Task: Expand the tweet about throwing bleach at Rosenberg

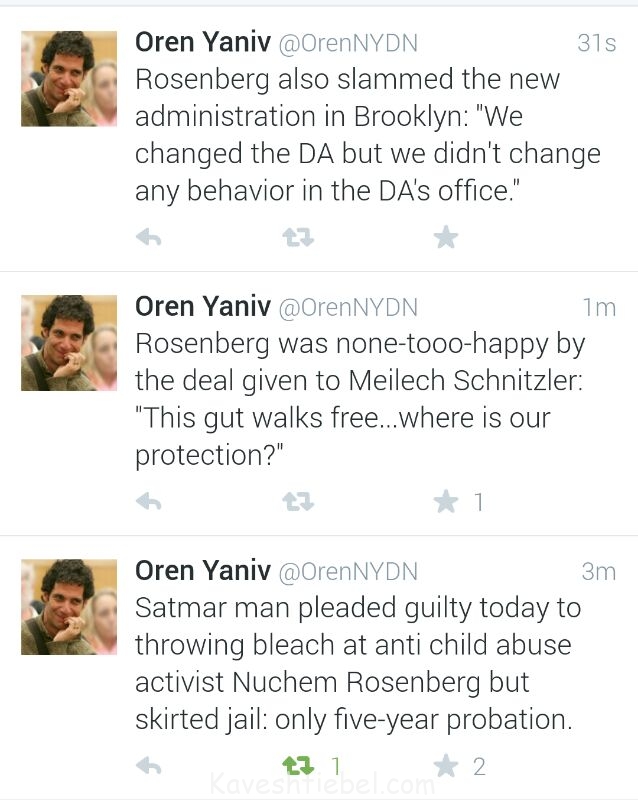Action: pos(358,663)
